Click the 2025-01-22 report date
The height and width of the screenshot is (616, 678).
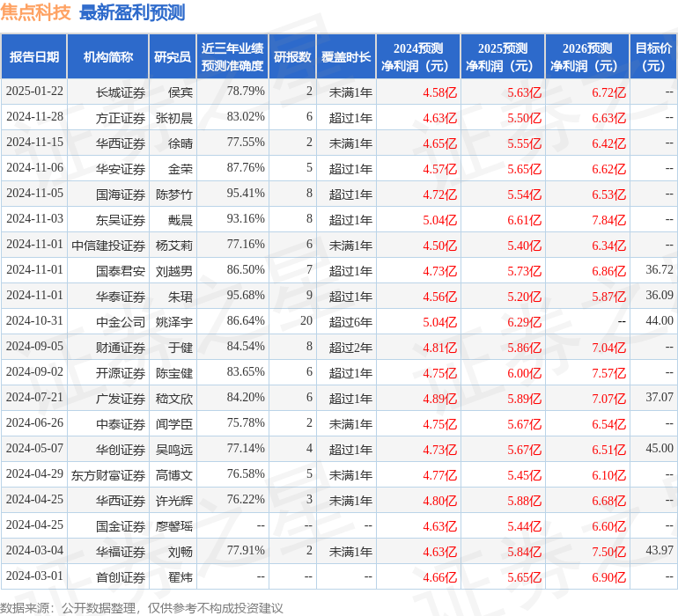[x=34, y=92]
